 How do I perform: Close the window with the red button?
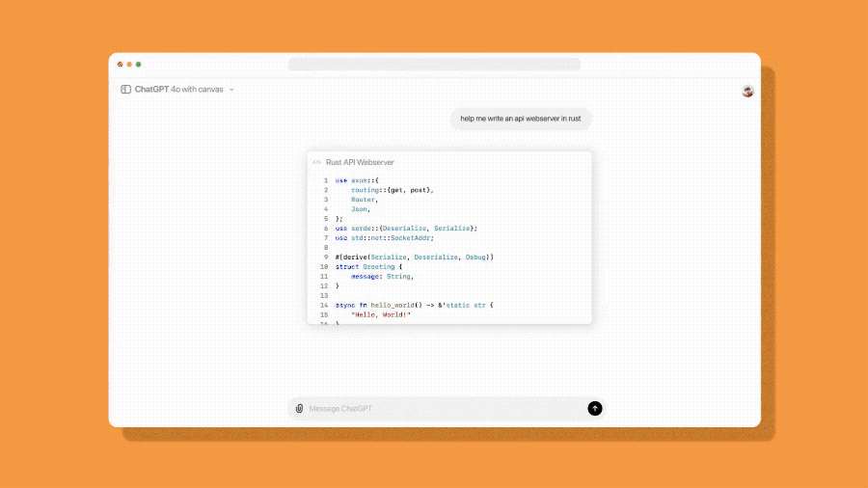pos(121,65)
